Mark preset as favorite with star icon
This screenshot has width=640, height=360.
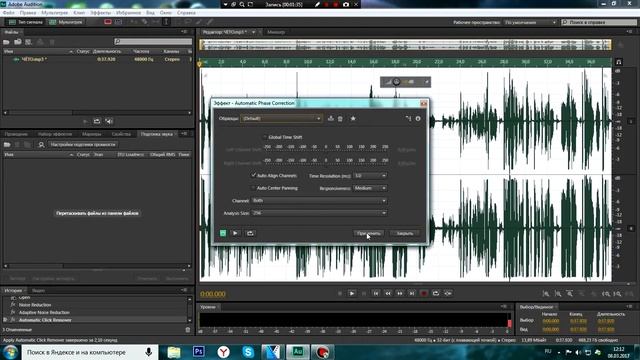[353, 118]
